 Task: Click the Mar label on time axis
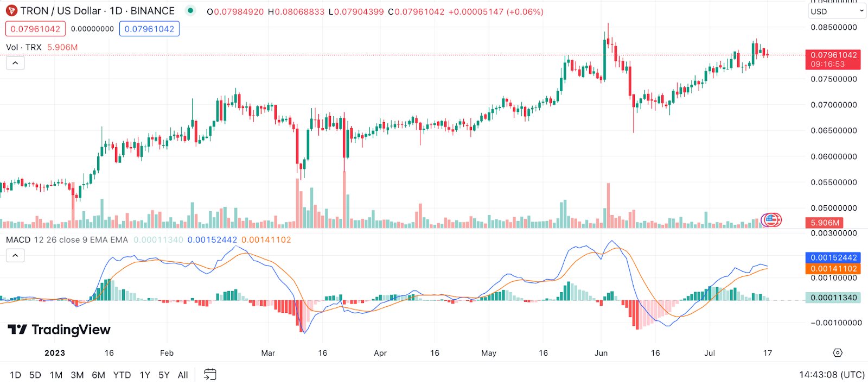point(268,353)
